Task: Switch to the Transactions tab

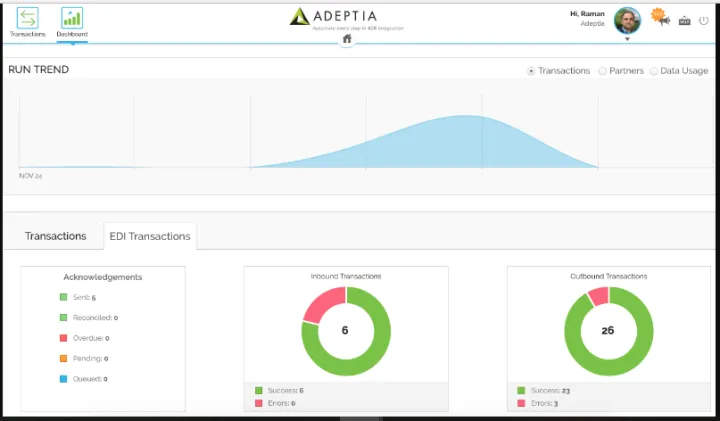Action: click(56, 236)
